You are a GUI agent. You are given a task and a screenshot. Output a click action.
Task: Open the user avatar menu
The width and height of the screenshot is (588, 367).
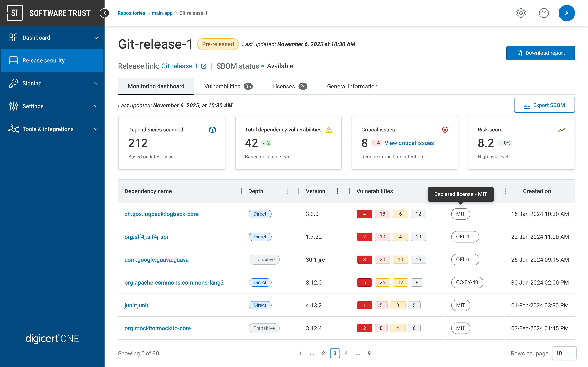[x=566, y=13]
